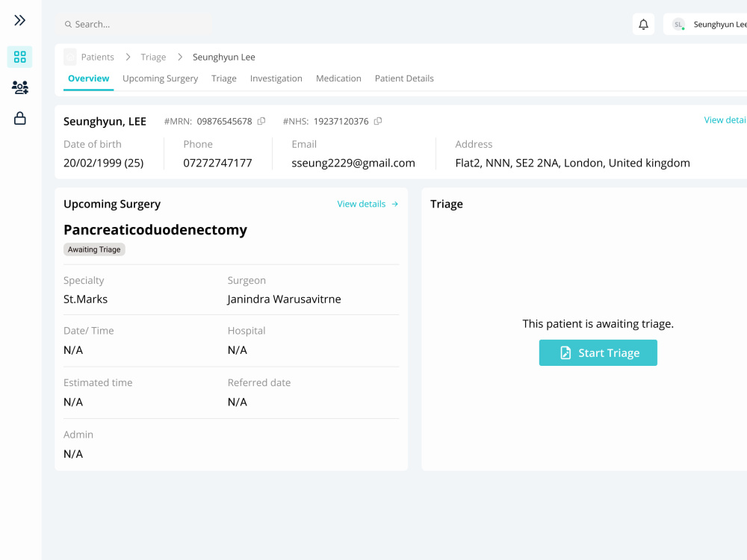This screenshot has width=747, height=560.
Task: Click phone number 07272747177
Action: click(x=217, y=163)
